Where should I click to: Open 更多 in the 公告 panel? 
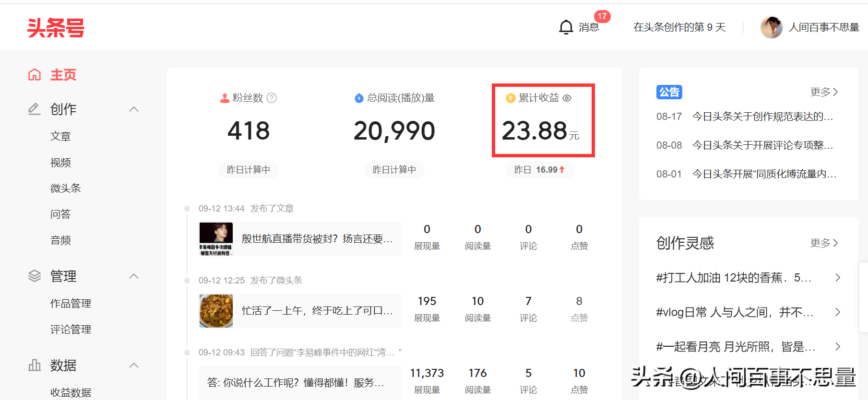click(x=824, y=92)
